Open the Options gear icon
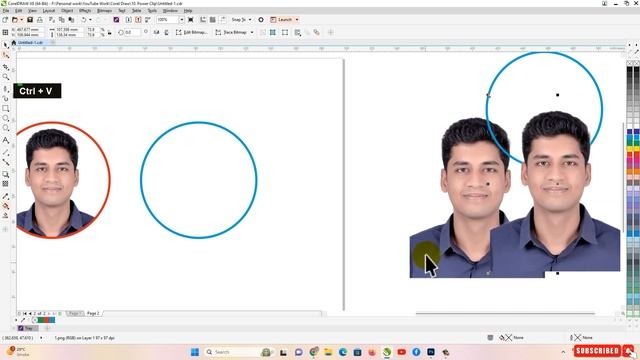 (261, 20)
